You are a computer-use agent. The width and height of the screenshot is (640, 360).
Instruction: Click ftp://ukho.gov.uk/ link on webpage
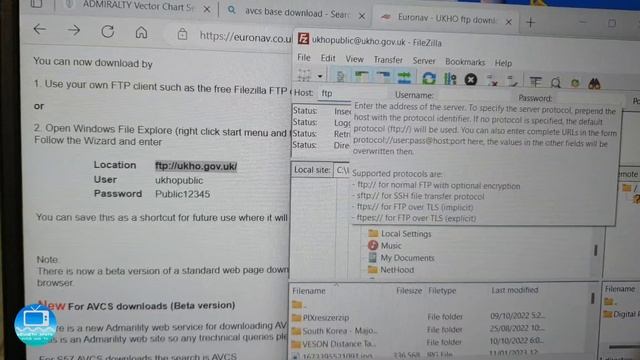pyautogui.click(x=196, y=166)
